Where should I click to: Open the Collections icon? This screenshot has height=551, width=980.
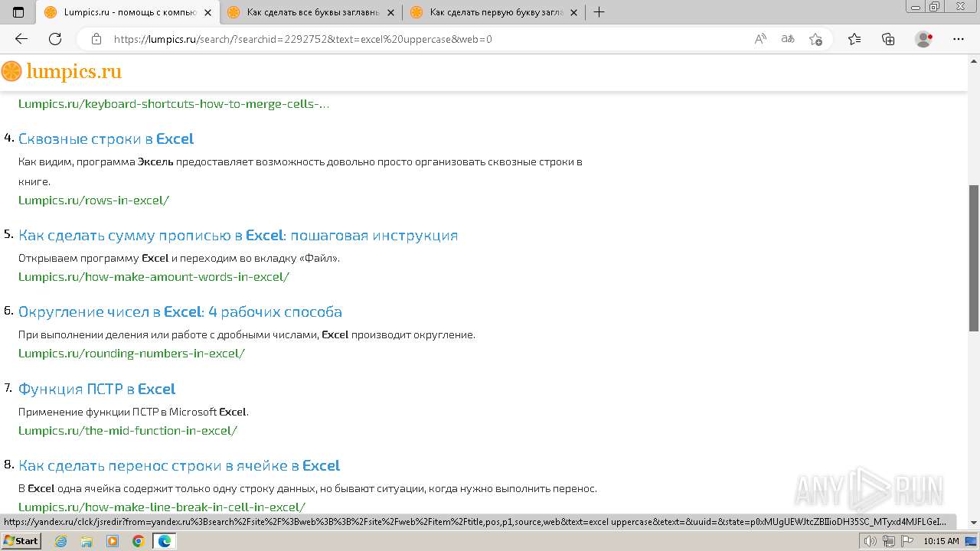888,39
